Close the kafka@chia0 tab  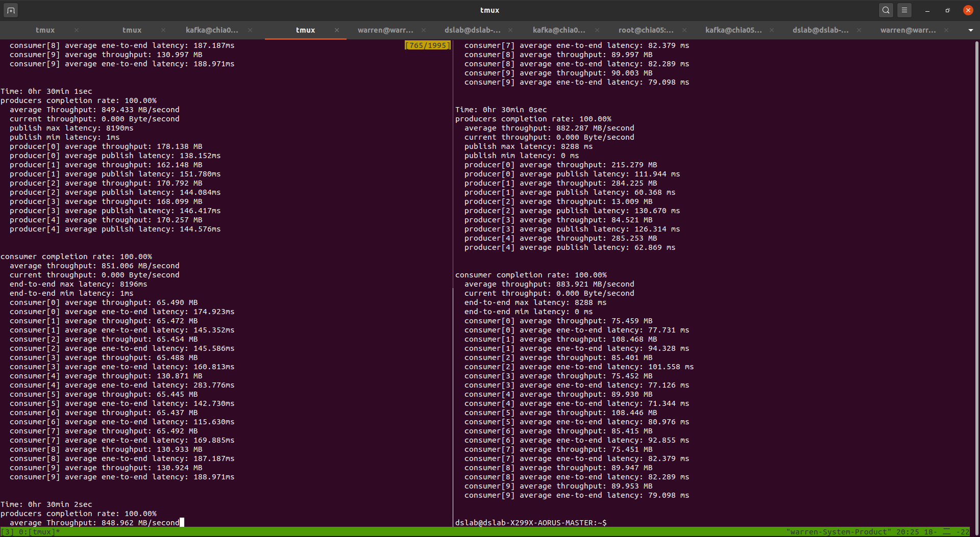250,30
